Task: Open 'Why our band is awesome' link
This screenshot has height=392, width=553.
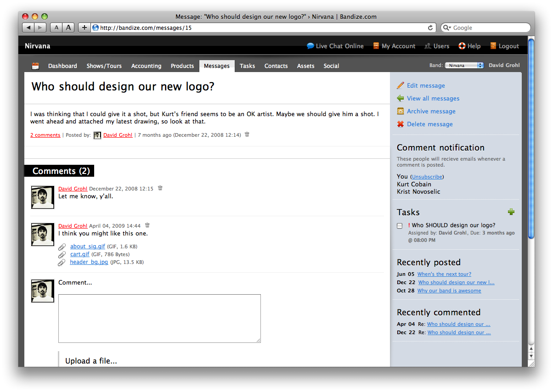Action: (449, 291)
